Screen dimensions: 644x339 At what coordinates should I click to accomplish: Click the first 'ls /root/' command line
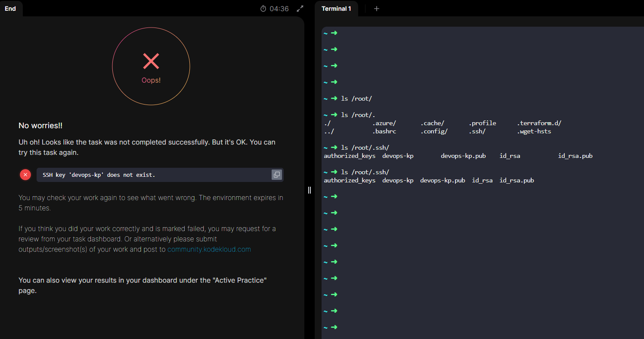pos(356,99)
